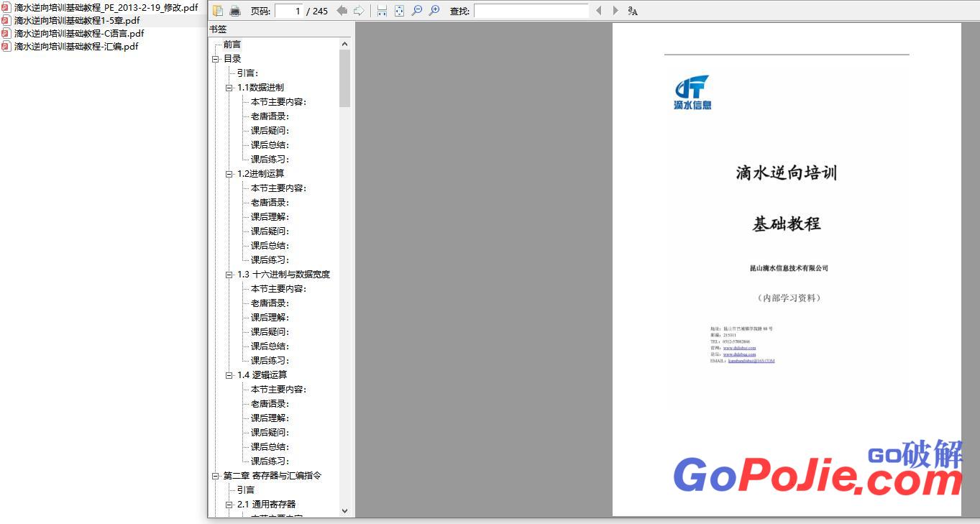The image size is (980, 524).
Task: Select file 滴水逆向培训基础教程1-5章.pdf
Action: pos(77,20)
